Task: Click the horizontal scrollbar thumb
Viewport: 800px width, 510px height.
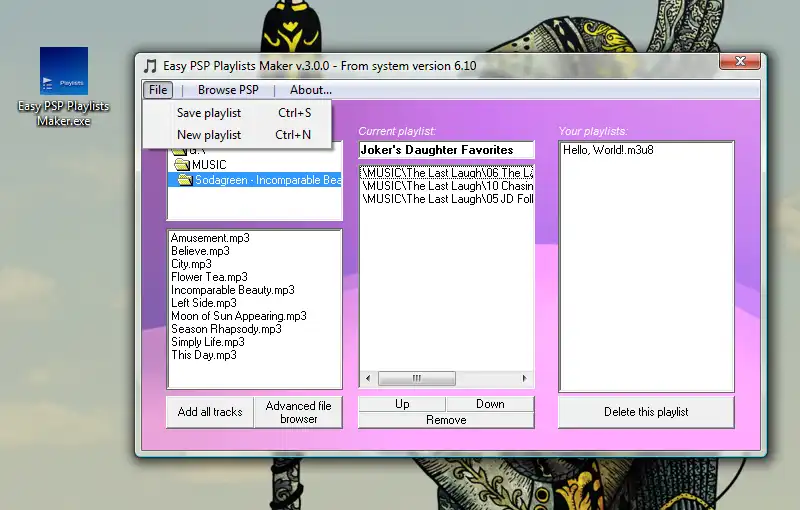Action: click(x=417, y=378)
